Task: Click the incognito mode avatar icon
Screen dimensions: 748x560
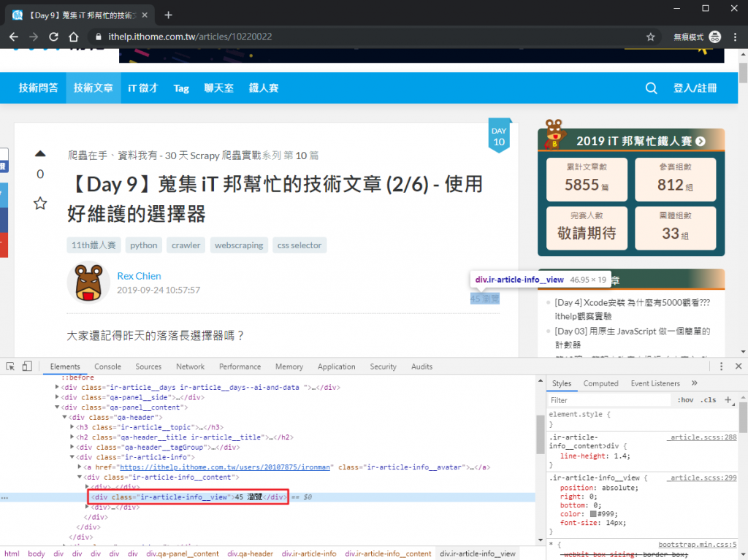Action: point(714,37)
